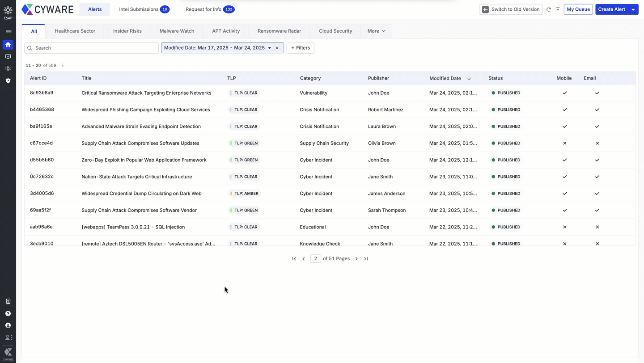Click the refresh icon in top bar
Viewport: 644px width, 363px height.
548,9
